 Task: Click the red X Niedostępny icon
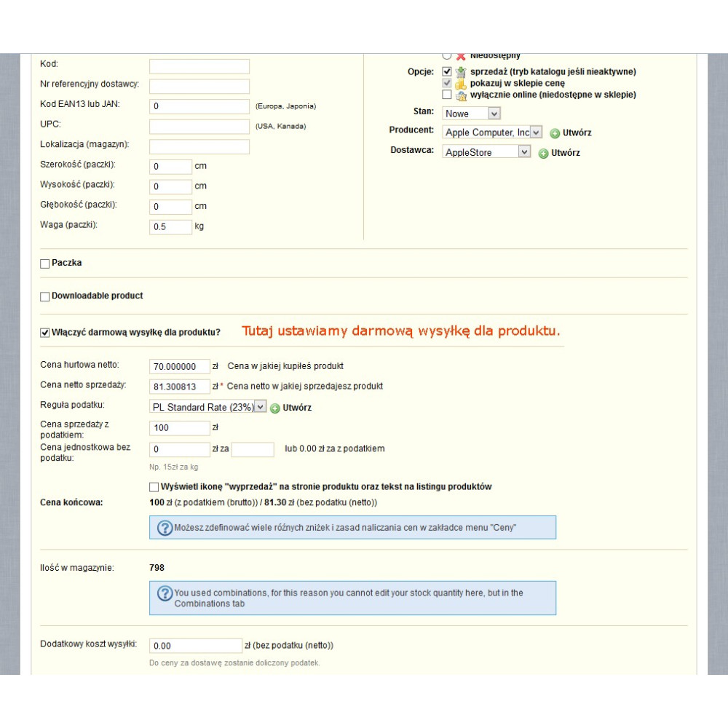461,56
